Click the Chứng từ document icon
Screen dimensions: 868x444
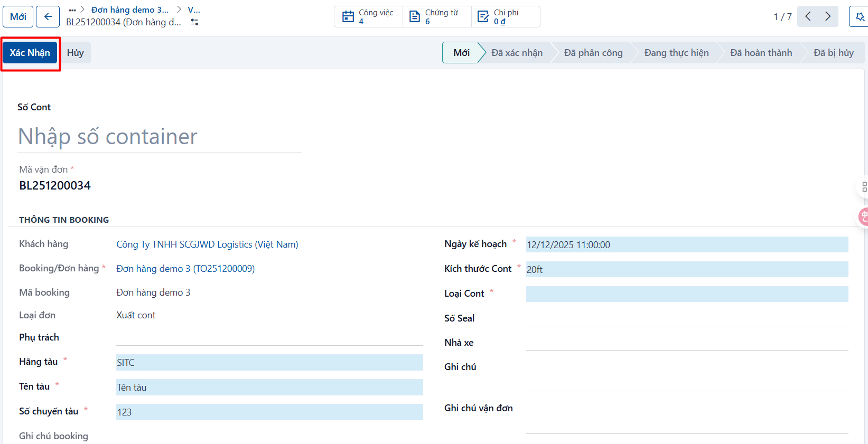(x=415, y=16)
